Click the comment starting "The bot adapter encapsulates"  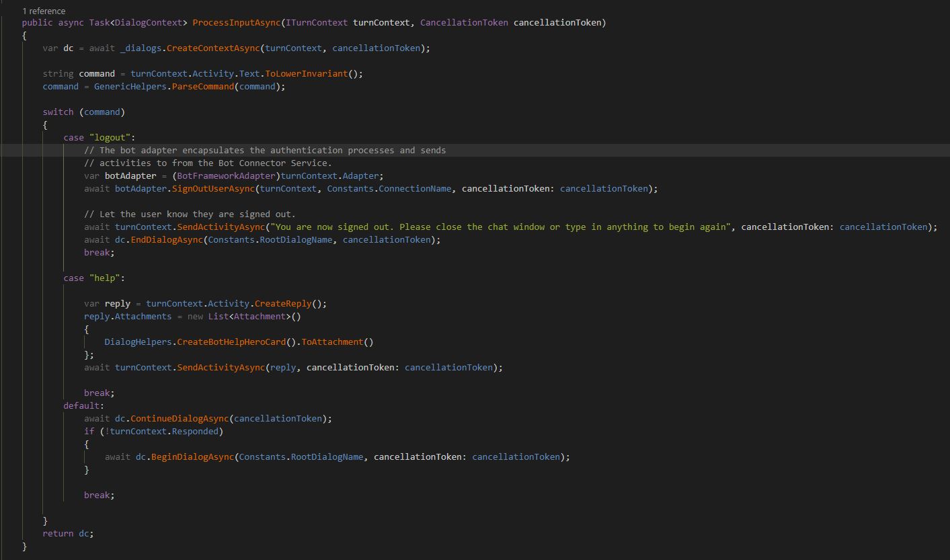pyautogui.click(x=265, y=150)
